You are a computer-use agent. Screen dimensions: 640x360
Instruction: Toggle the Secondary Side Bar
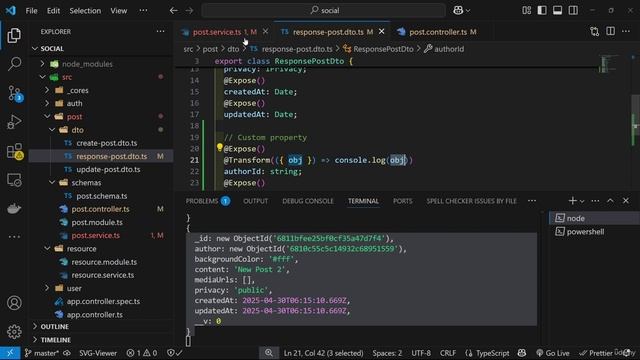[x=573, y=10]
